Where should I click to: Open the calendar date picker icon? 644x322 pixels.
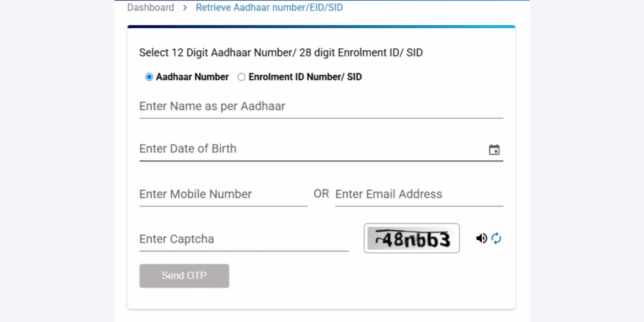[494, 150]
